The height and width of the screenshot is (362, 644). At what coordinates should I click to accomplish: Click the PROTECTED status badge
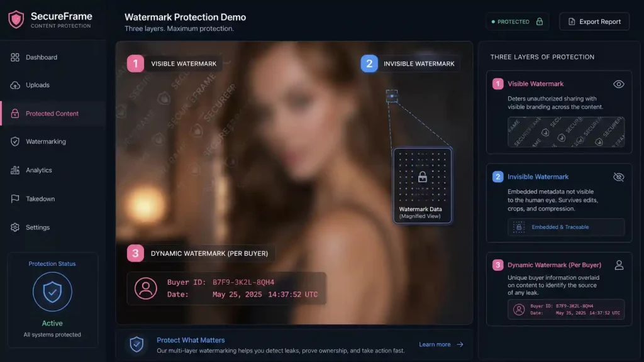coord(517,22)
